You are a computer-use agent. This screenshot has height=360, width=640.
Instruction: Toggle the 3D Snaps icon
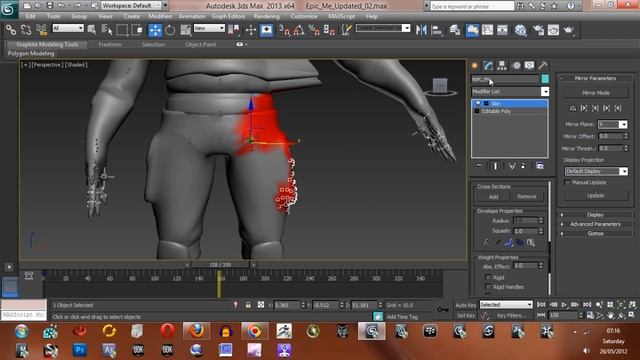[x=284, y=30]
